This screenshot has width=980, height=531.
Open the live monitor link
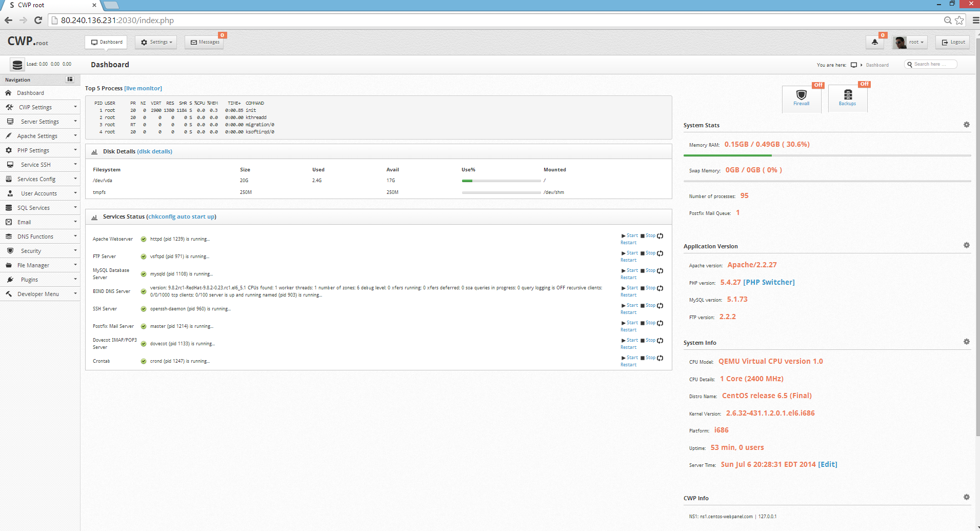[x=143, y=88]
